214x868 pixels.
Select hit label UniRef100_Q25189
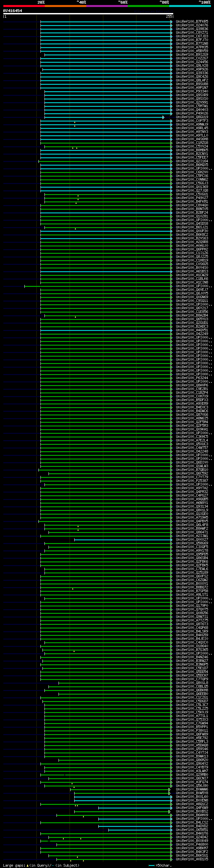point(192,573)
